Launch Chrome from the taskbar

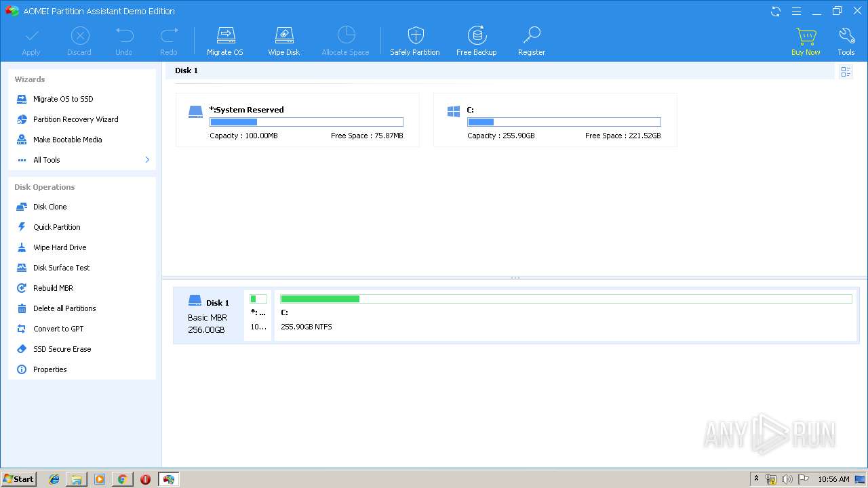tap(122, 479)
